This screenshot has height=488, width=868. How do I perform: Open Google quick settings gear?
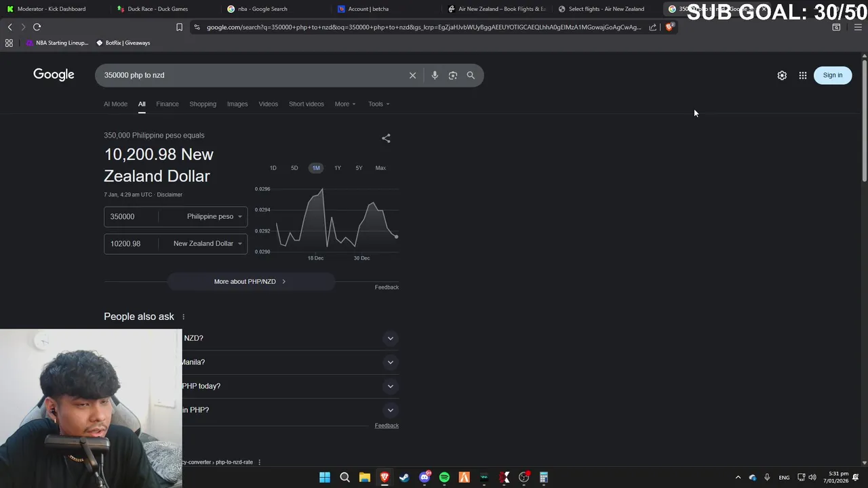pos(782,75)
